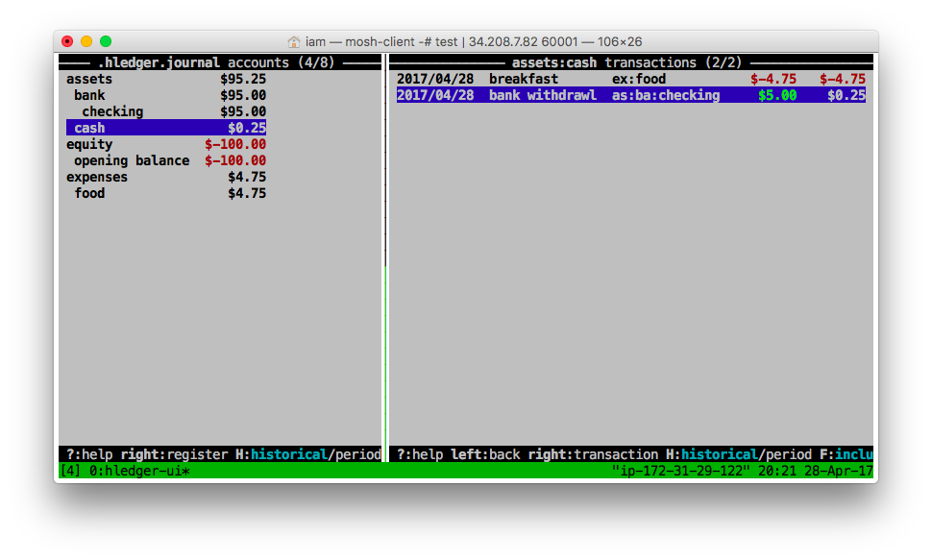Image resolution: width=932 pixels, height=560 pixels.
Task: Minimize the window with yellow button
Action: (86, 41)
